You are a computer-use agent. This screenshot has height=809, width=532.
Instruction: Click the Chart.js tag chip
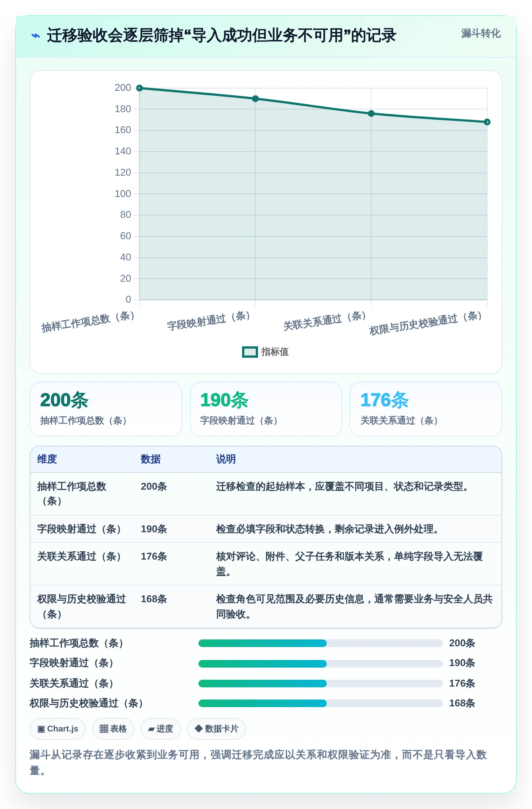coord(58,729)
